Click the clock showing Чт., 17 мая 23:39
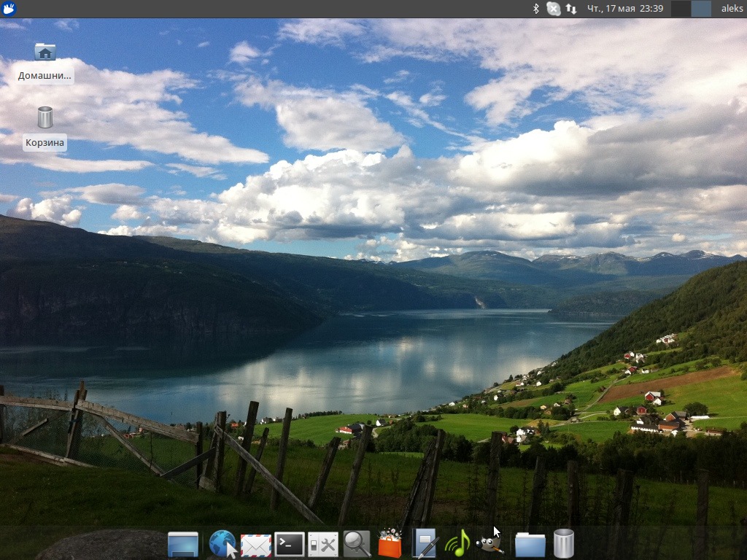The width and height of the screenshot is (747, 560). 625,9
